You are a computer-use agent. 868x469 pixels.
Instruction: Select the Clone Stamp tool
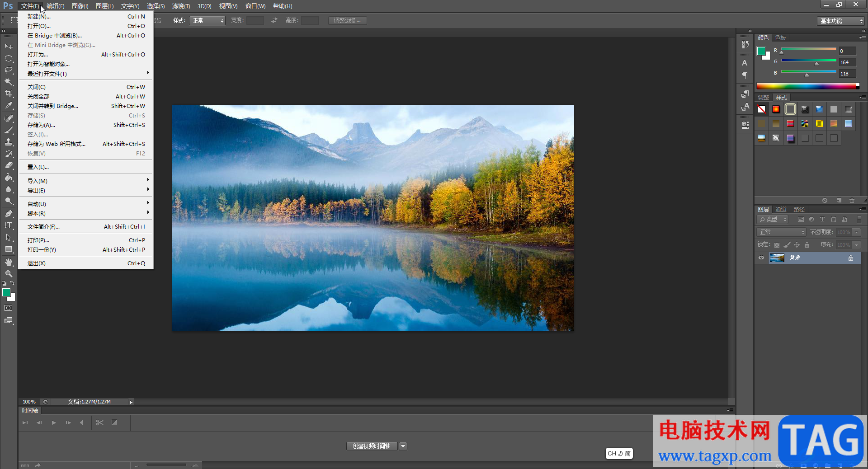pos(9,141)
